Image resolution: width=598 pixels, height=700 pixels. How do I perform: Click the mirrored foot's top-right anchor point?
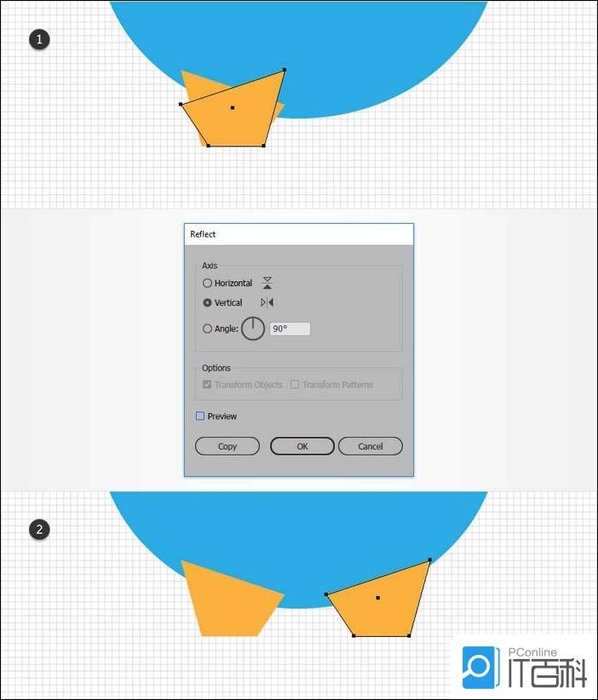(x=430, y=559)
